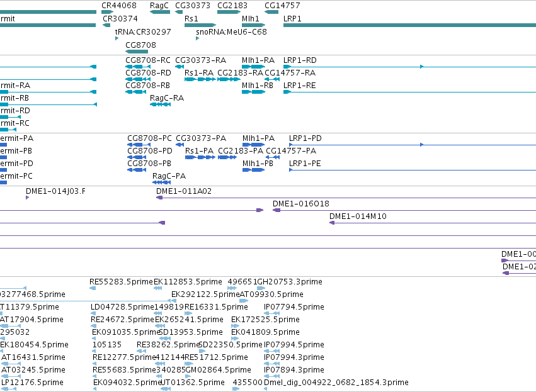Select the GH20753.3prime EST label
Screen dimensions: 536x392
[x=290, y=282]
